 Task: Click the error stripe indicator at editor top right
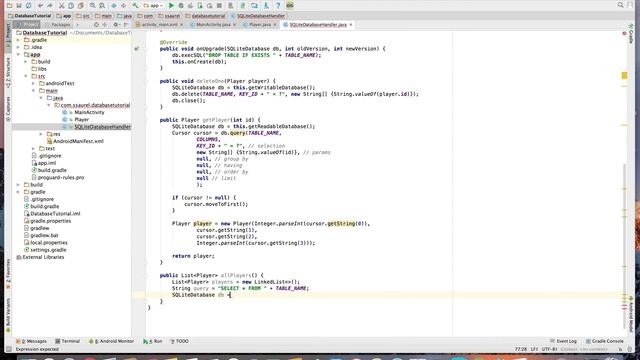pos(624,33)
